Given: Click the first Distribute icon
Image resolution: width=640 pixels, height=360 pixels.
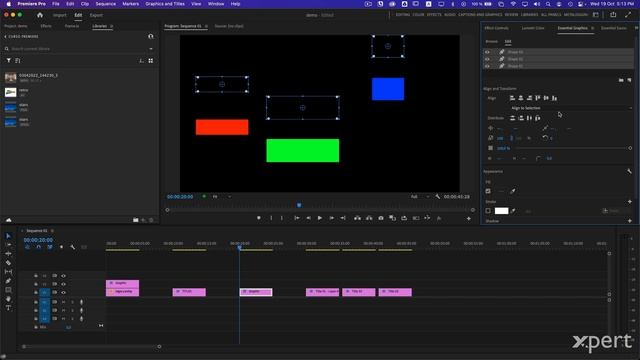Looking at the screenshot, I should click(x=512, y=118).
